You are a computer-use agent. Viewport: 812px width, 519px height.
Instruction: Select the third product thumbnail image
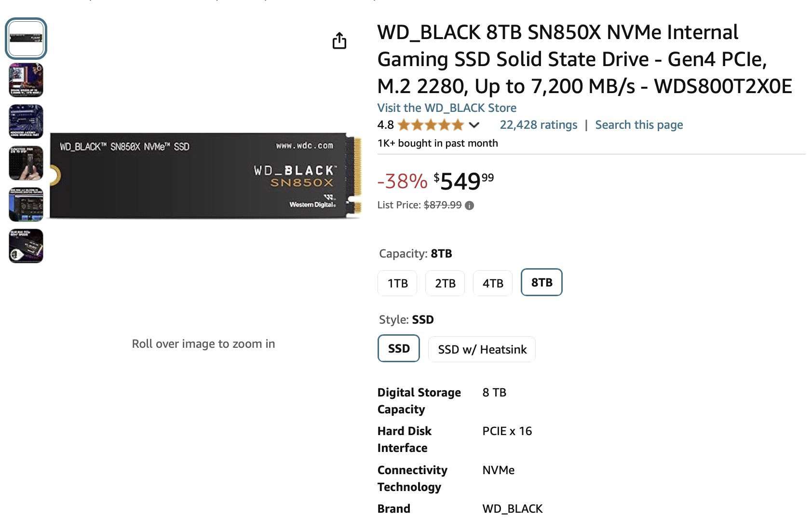tap(26, 122)
